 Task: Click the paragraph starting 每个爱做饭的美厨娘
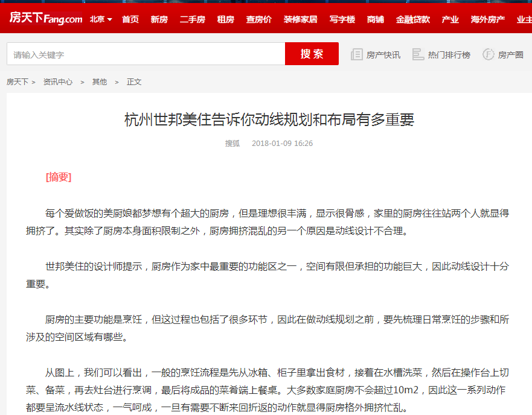pos(268,222)
